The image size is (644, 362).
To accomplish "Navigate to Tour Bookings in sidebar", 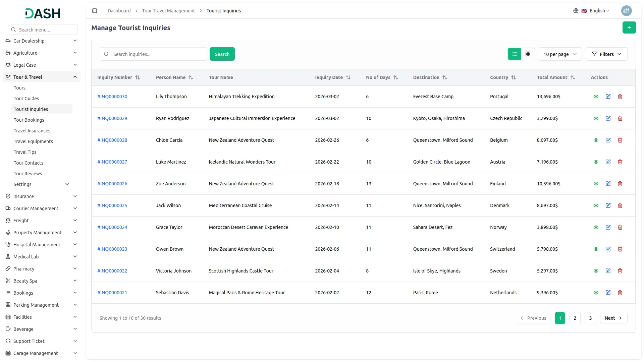I will coord(29,120).
